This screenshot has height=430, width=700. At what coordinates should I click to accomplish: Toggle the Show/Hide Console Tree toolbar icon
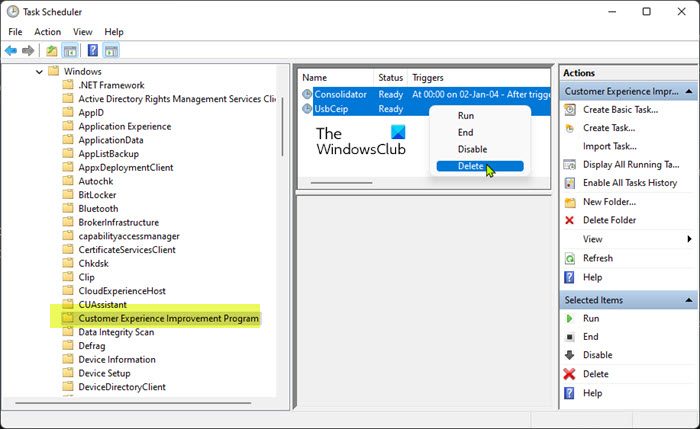[70, 50]
